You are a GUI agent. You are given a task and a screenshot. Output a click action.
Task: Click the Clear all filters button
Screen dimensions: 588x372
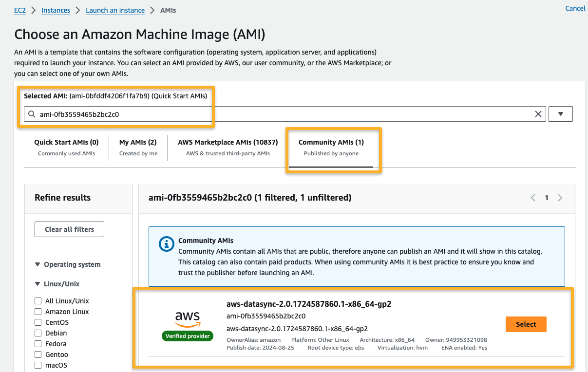(x=69, y=229)
